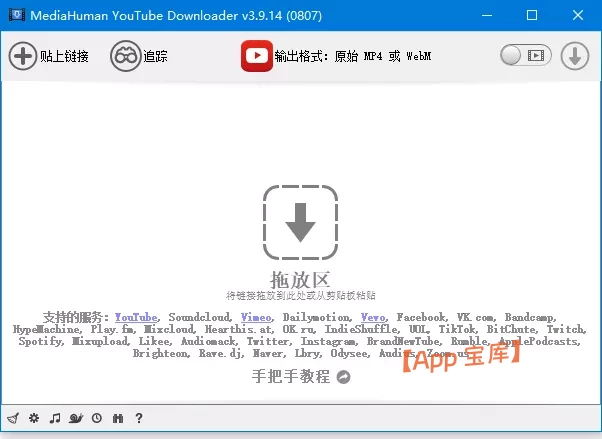Close the MediaHuman YouTube Downloader window
The image size is (602, 439).
[578, 15]
